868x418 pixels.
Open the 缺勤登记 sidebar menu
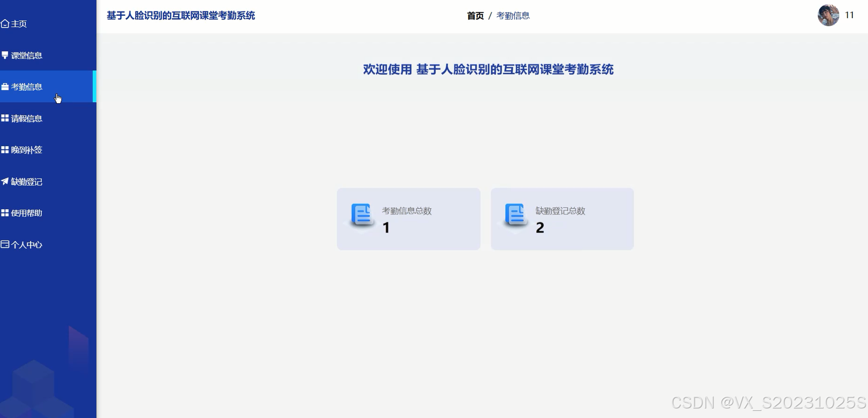coord(48,181)
